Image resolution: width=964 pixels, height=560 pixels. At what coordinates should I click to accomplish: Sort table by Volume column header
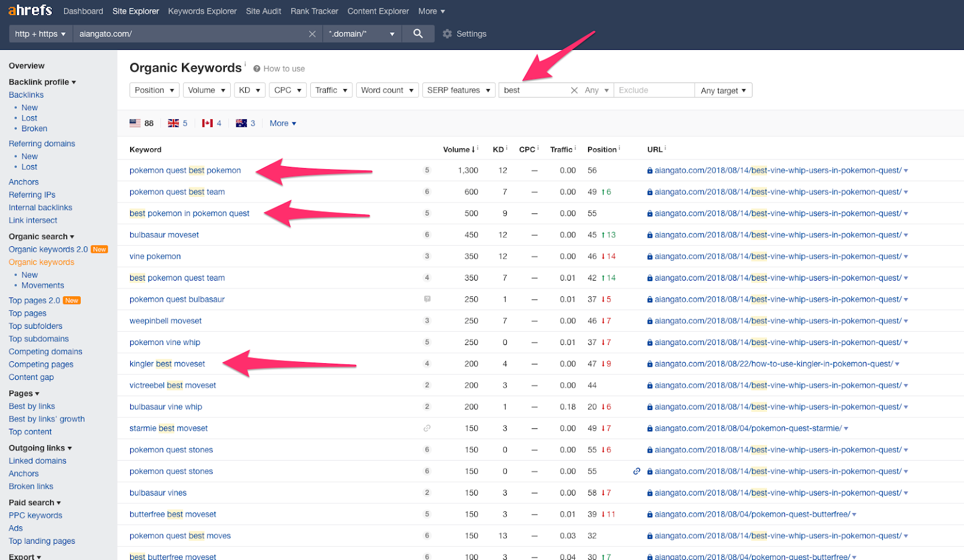[x=459, y=149]
